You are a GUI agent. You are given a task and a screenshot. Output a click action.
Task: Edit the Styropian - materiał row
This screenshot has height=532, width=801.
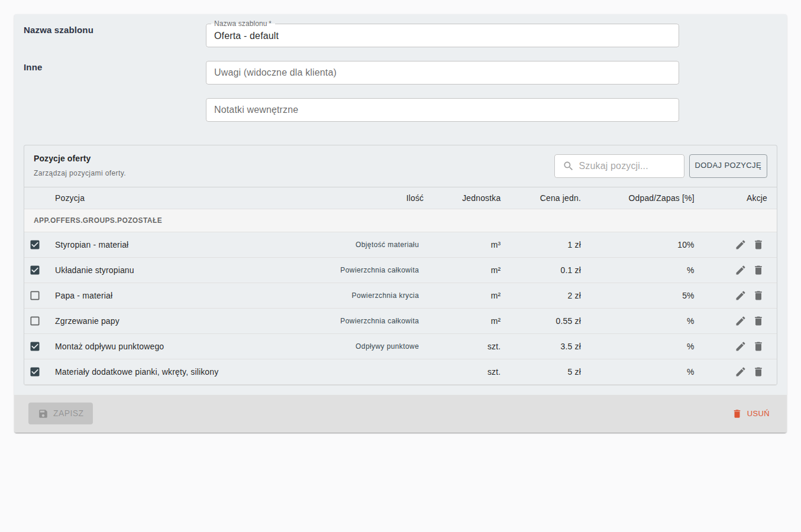click(x=740, y=245)
